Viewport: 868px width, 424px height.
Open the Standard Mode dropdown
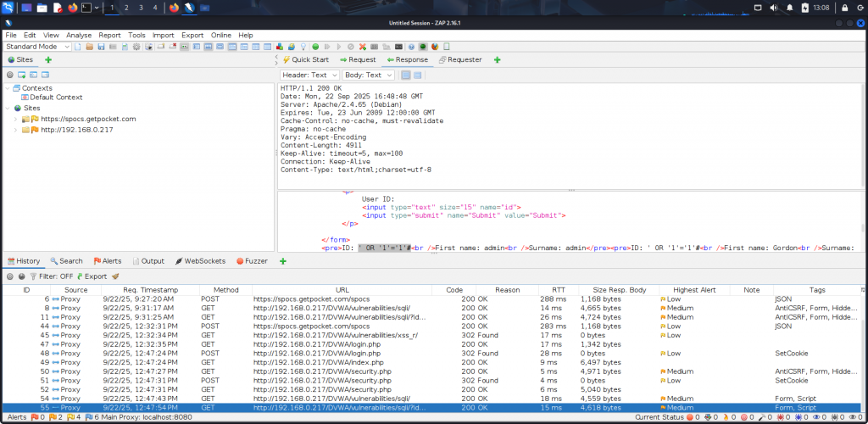37,47
